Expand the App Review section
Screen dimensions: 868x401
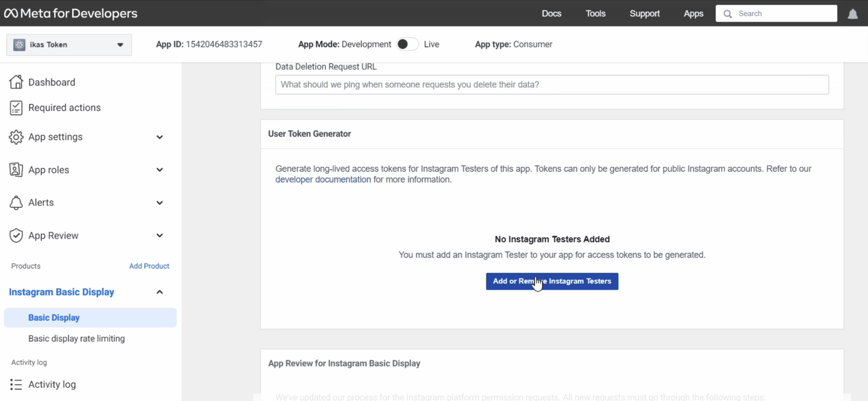coord(160,235)
